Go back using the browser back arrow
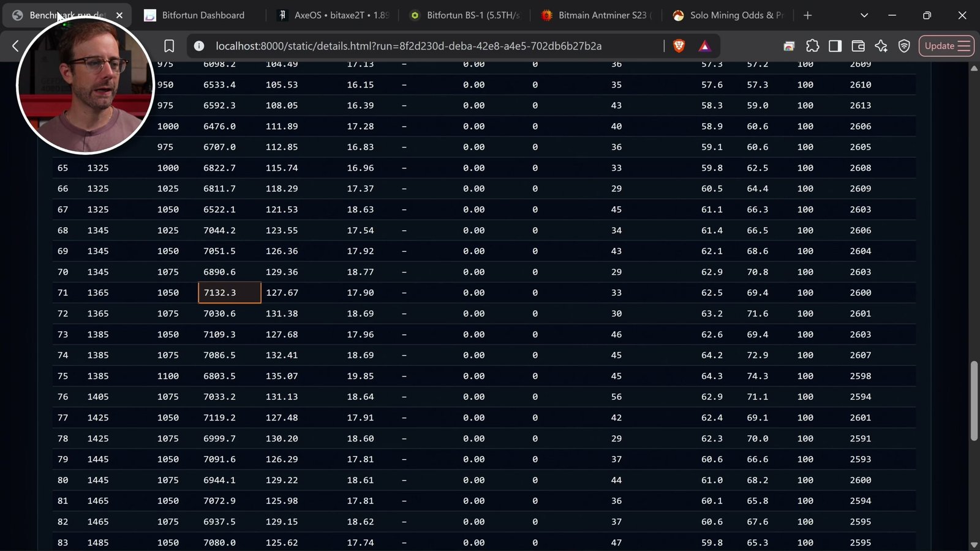 (15, 46)
